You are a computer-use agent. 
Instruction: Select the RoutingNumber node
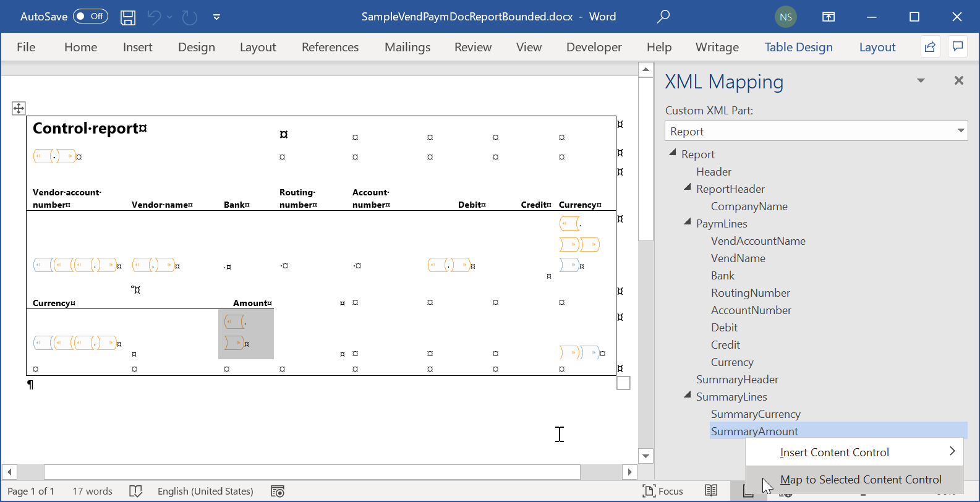751,293
